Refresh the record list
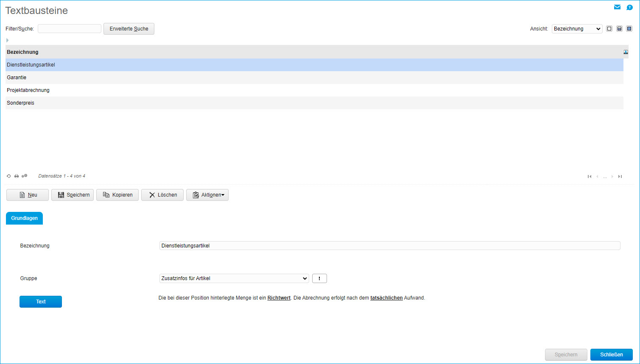This screenshot has width=640, height=364. pyautogui.click(x=9, y=176)
